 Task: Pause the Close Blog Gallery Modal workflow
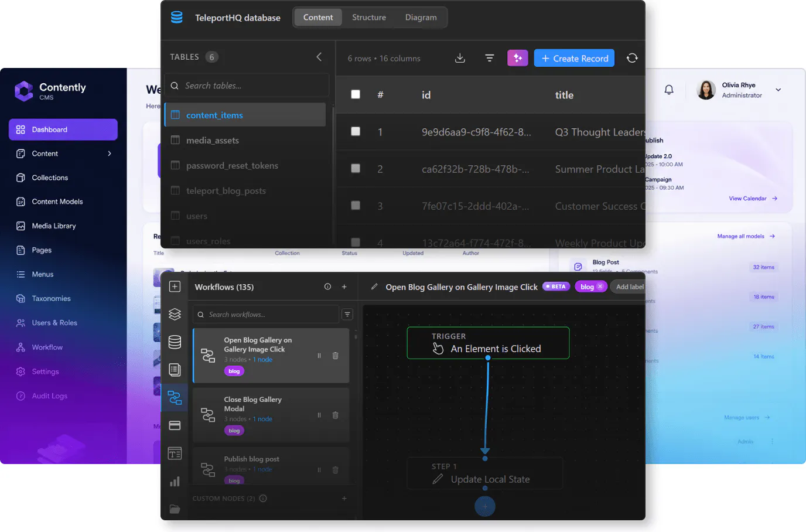point(319,415)
